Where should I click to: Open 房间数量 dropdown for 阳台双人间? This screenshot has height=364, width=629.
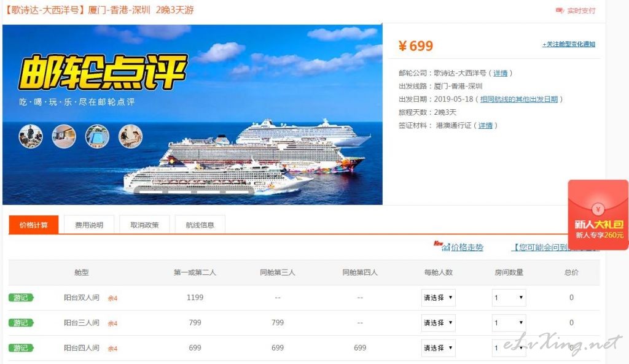pos(509,298)
